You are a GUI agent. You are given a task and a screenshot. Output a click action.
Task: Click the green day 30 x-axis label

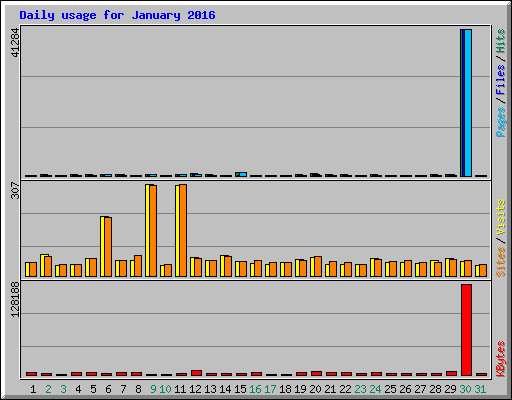465,389
